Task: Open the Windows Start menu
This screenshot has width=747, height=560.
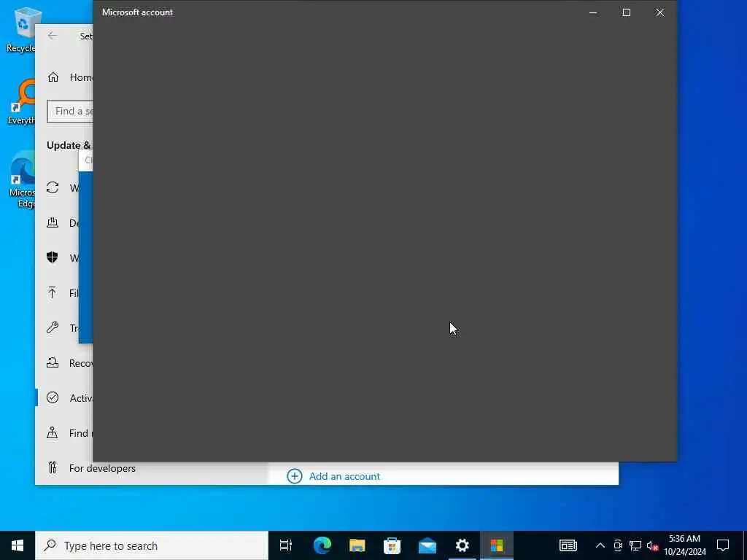Action: click(x=18, y=545)
